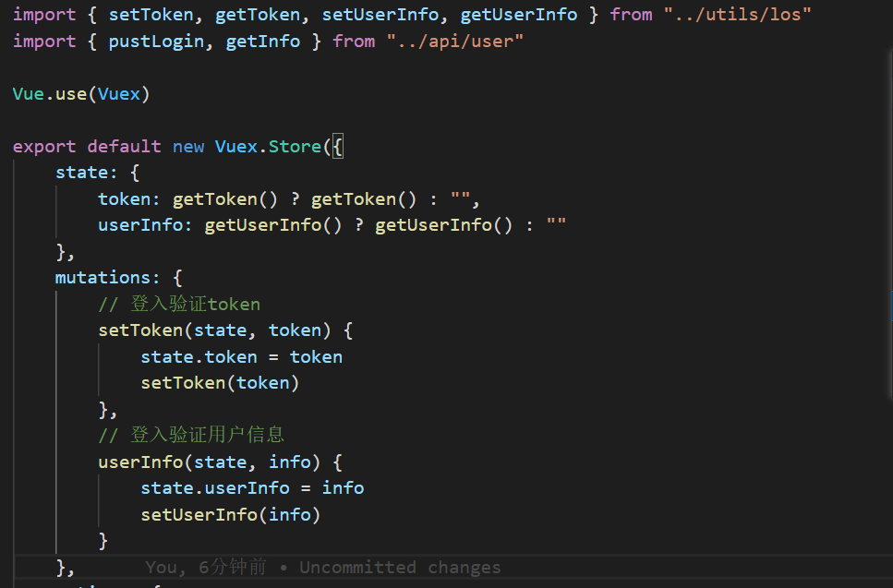Click the comment '// 登入验证用户信息'

191,435
